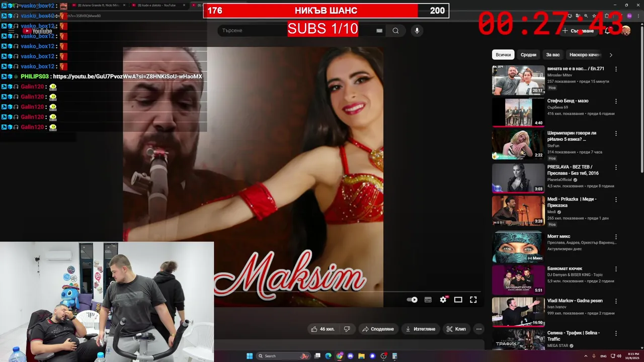Open the taskbar clock showing 8:15 PM

pos(631,356)
